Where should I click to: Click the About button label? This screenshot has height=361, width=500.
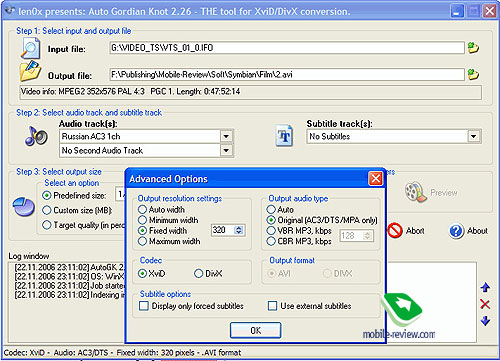(477, 231)
